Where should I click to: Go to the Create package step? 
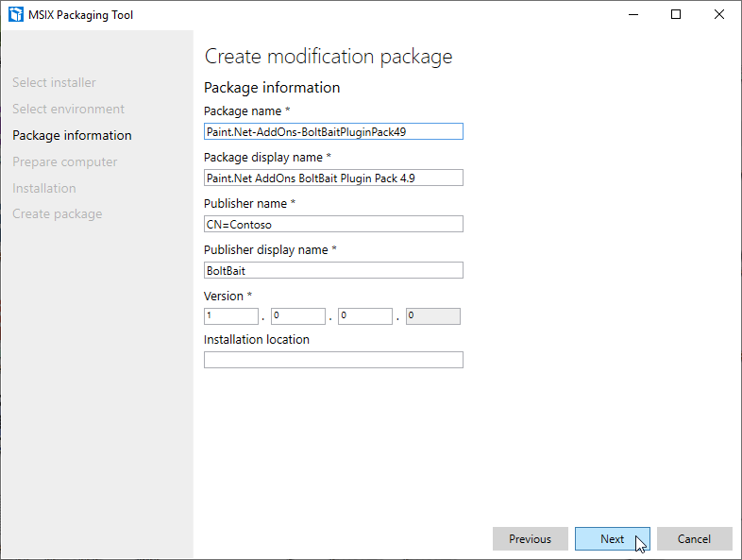click(57, 214)
